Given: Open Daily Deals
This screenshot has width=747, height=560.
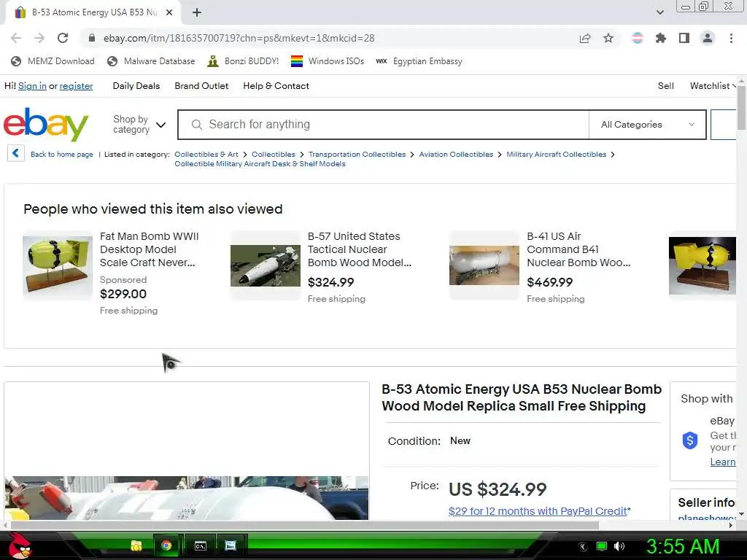Looking at the screenshot, I should point(136,86).
